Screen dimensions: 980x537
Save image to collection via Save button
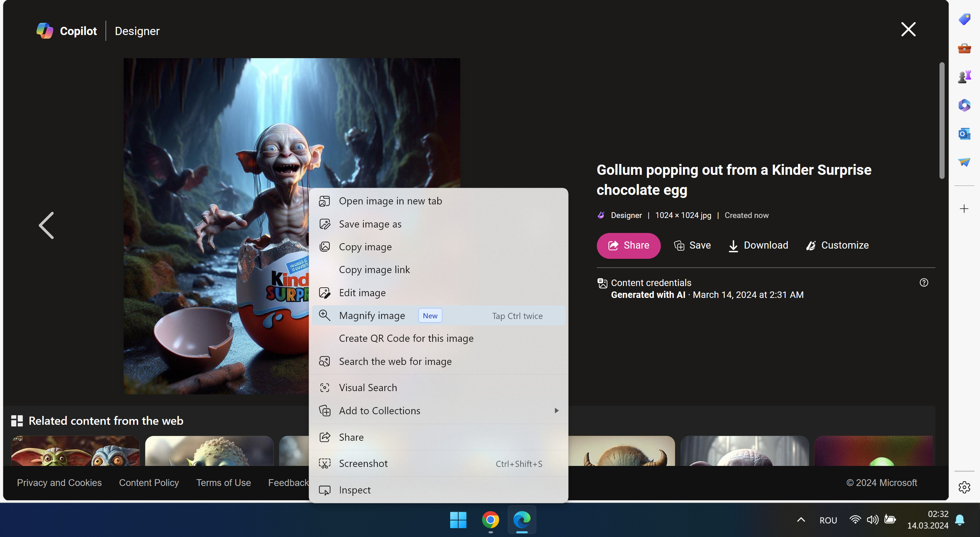692,245
